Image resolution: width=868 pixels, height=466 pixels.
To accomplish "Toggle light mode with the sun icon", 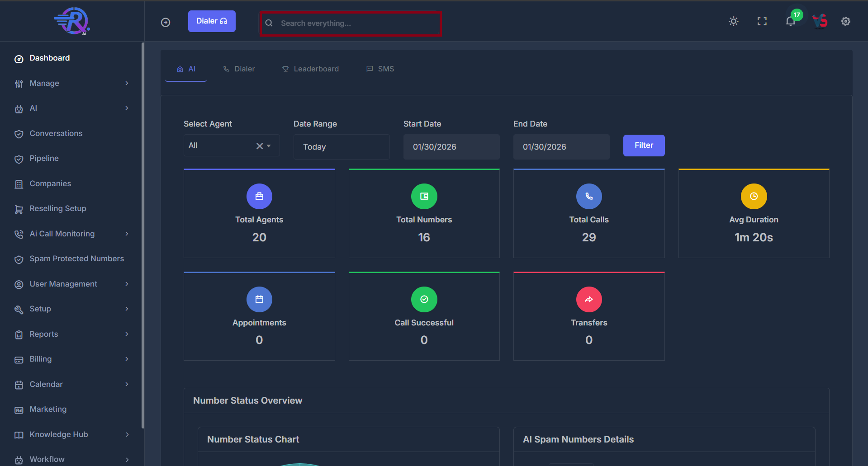I will coord(733,21).
